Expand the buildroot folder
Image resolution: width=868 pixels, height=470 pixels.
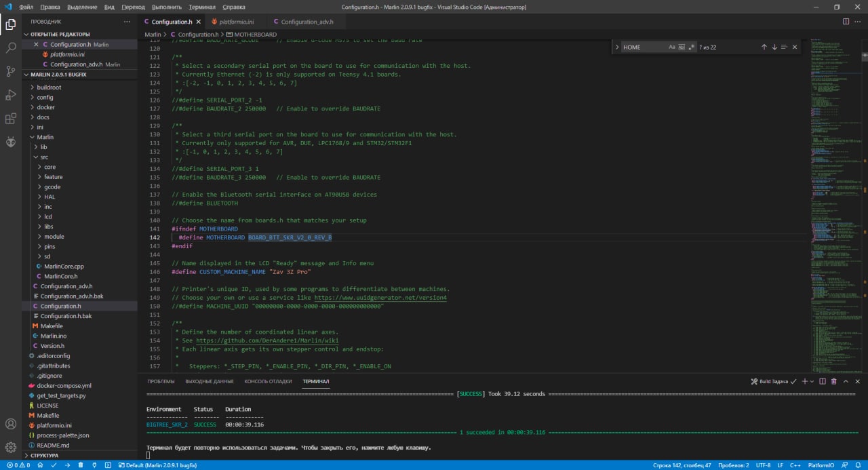[79, 87]
